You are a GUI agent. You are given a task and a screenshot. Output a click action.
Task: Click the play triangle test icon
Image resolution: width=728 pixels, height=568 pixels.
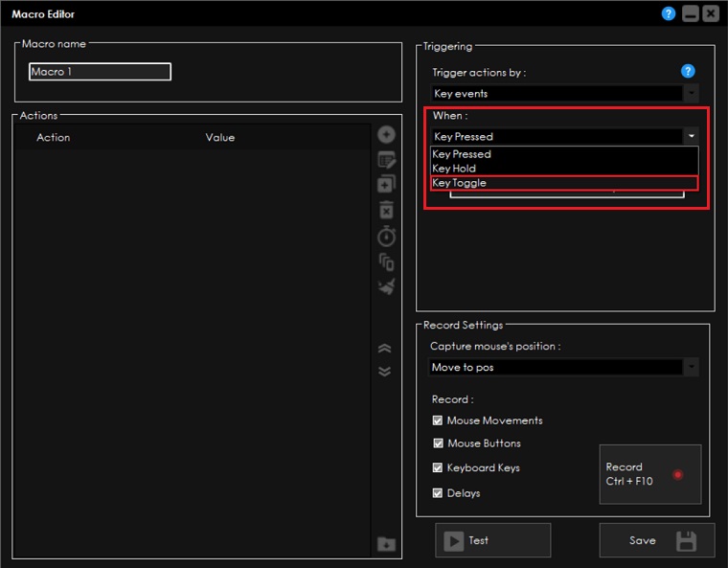pyautogui.click(x=454, y=541)
